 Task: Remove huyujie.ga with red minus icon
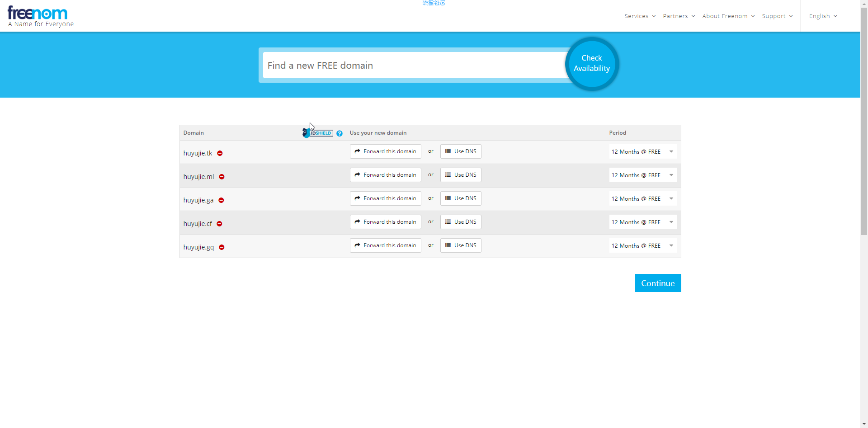click(221, 200)
